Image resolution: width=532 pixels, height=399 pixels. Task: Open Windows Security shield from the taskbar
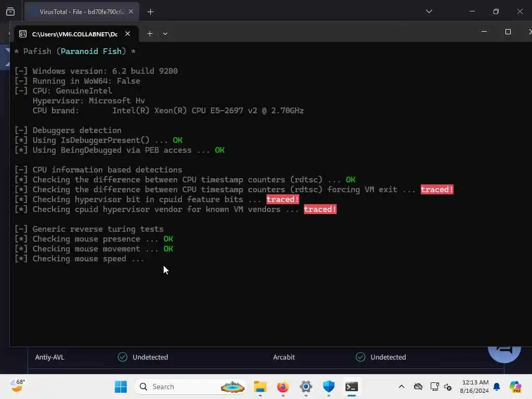[328, 387]
